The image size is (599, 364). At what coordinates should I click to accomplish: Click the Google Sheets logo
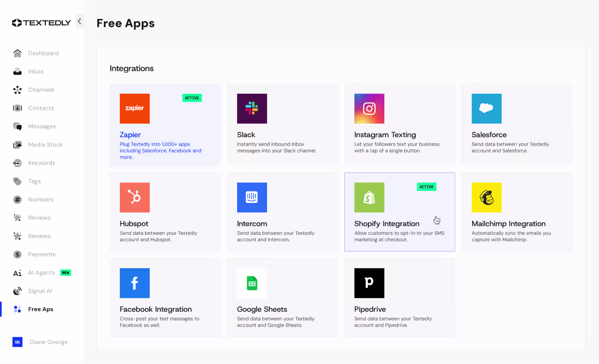tap(252, 283)
